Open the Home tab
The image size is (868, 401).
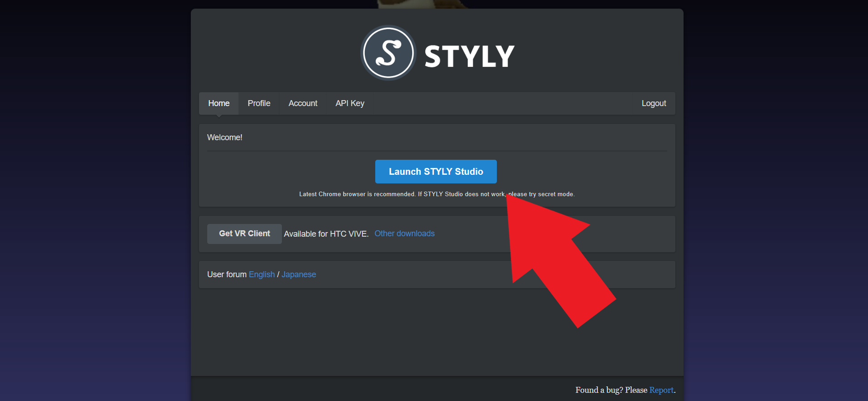pyautogui.click(x=219, y=103)
